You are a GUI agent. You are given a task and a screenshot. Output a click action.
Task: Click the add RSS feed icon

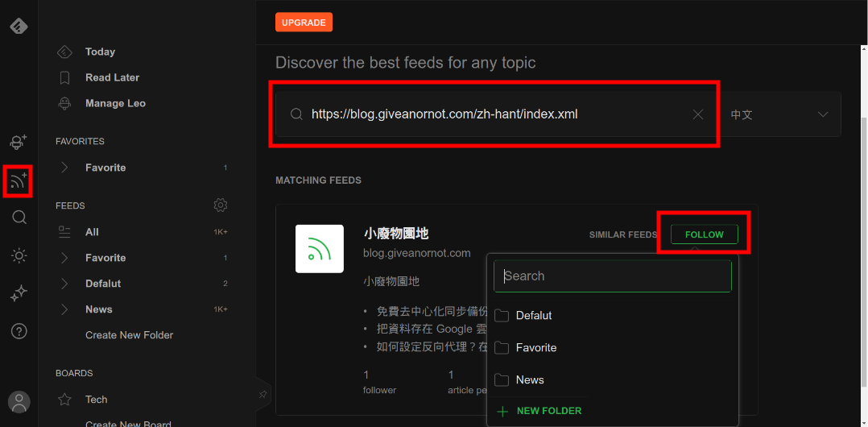(19, 180)
